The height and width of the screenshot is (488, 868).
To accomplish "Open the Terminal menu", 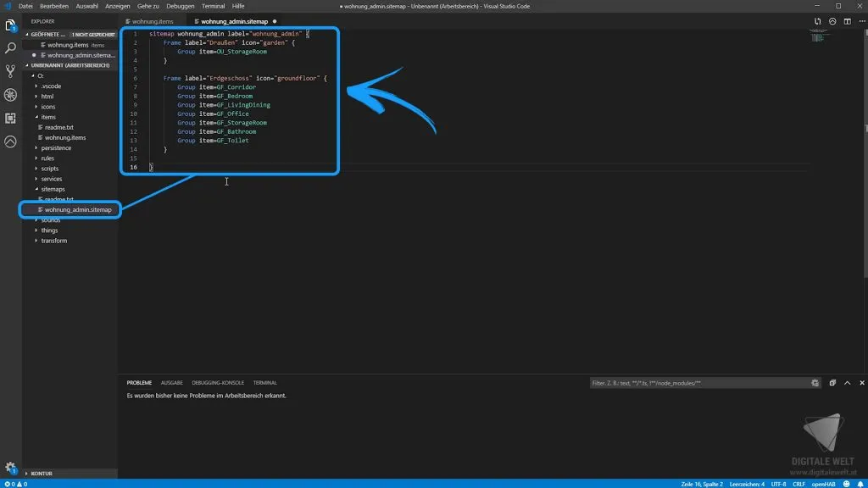I will [x=213, y=6].
